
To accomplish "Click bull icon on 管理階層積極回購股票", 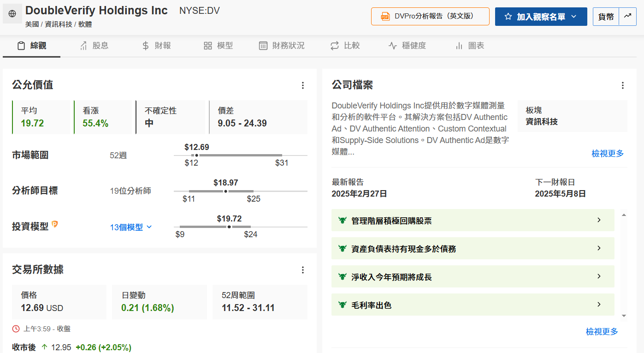I will (342, 221).
